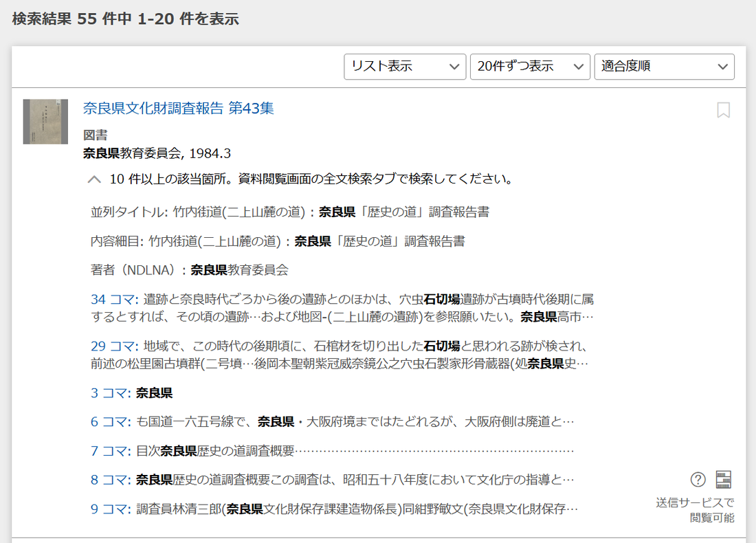Screen dimensions: 756x543
Task: Go to the 34 コマ link
Action: click(115, 300)
